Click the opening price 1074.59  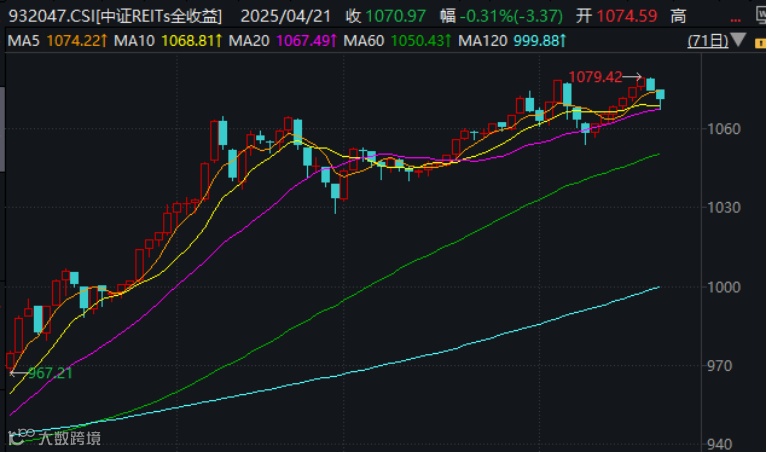pyautogui.click(x=627, y=16)
